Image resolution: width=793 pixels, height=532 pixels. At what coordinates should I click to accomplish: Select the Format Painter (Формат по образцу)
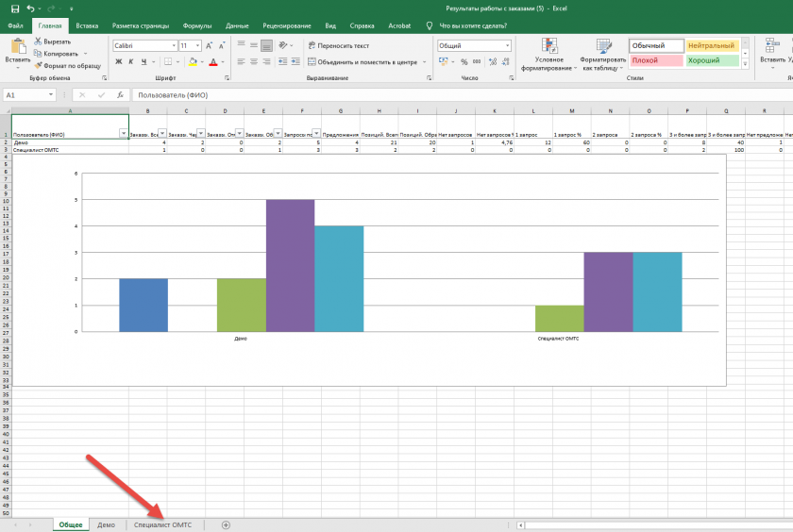click(66, 65)
